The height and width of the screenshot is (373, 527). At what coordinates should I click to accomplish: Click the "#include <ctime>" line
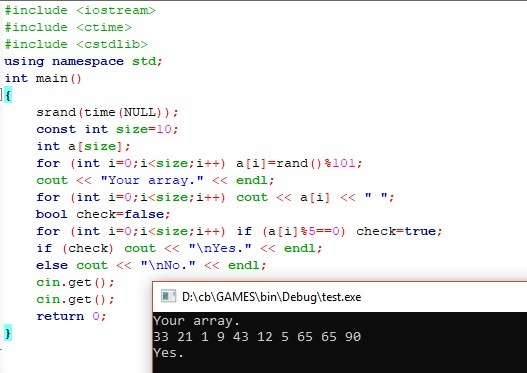point(68,28)
